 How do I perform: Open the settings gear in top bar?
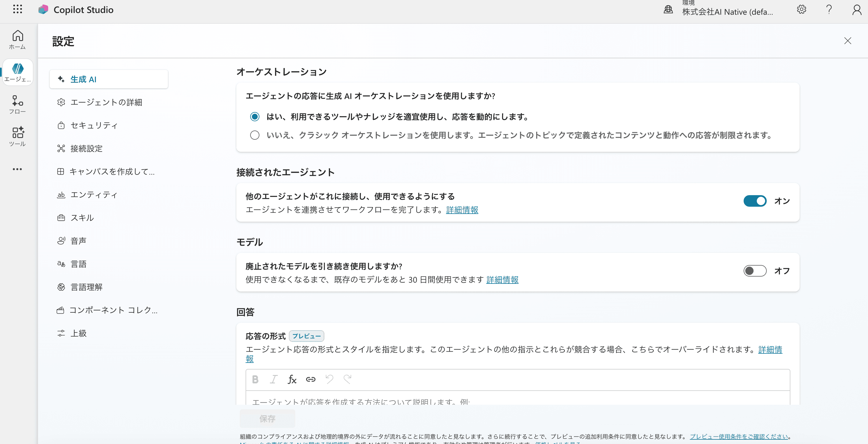tap(801, 10)
